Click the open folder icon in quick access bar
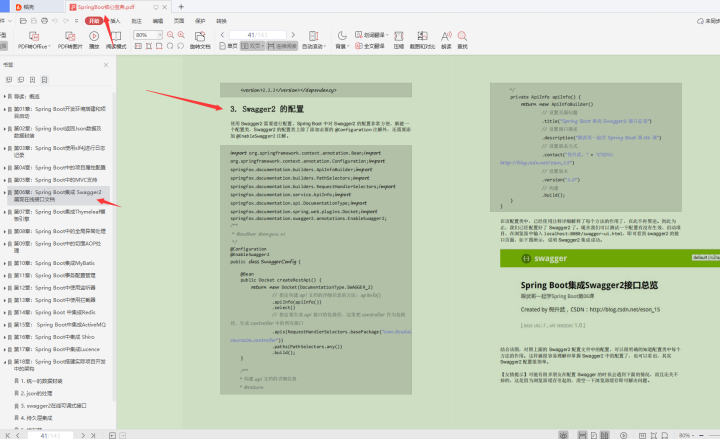This screenshot has width=720, height=439. click(x=23, y=21)
